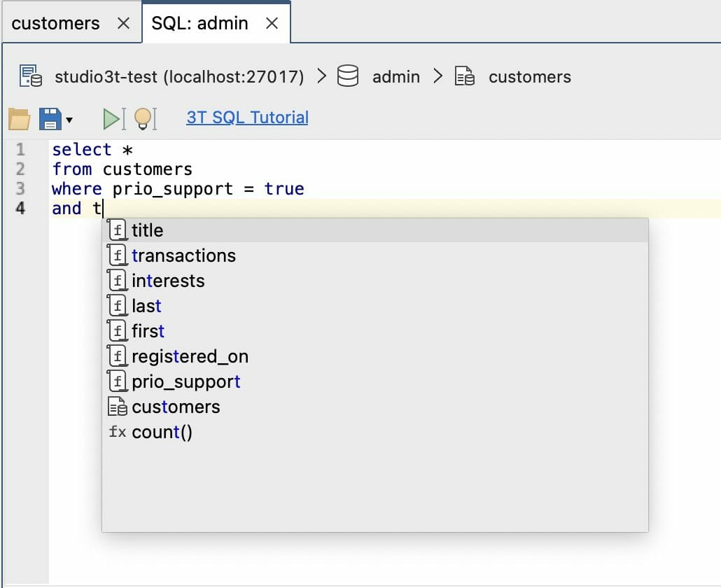Screen dimensions: 721x588
Task: Choose the interests field suggestion
Action: (x=375, y=281)
